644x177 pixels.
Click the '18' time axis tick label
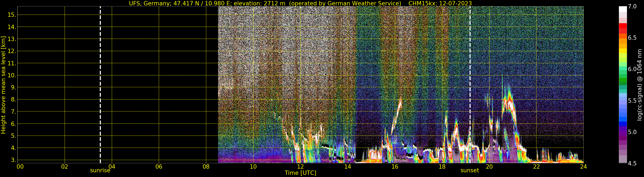(442, 166)
